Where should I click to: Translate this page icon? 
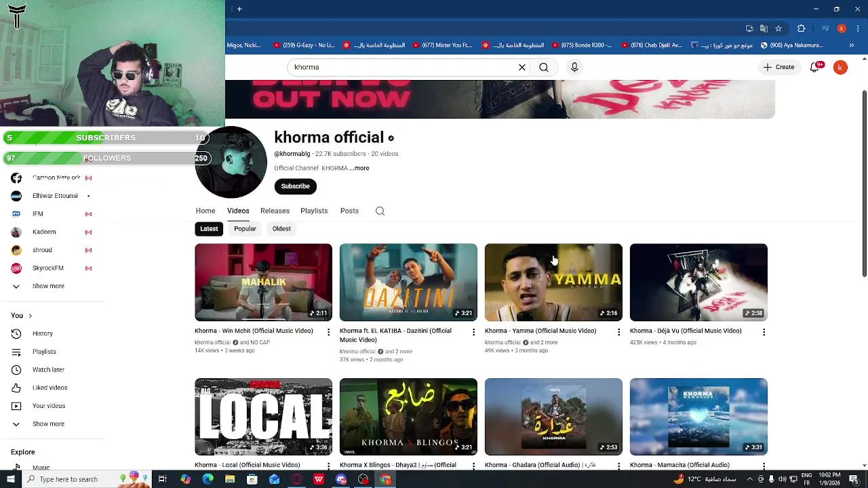pos(764,28)
